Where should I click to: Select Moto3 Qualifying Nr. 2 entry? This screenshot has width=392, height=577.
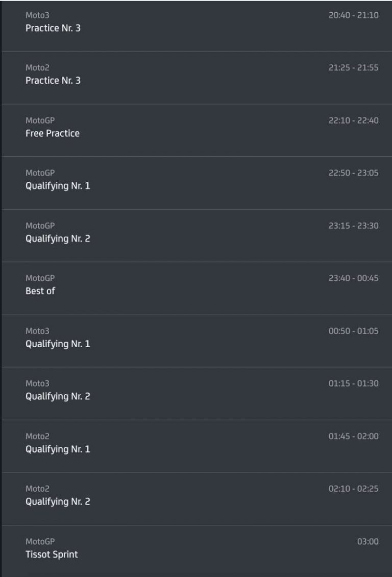pos(197,393)
